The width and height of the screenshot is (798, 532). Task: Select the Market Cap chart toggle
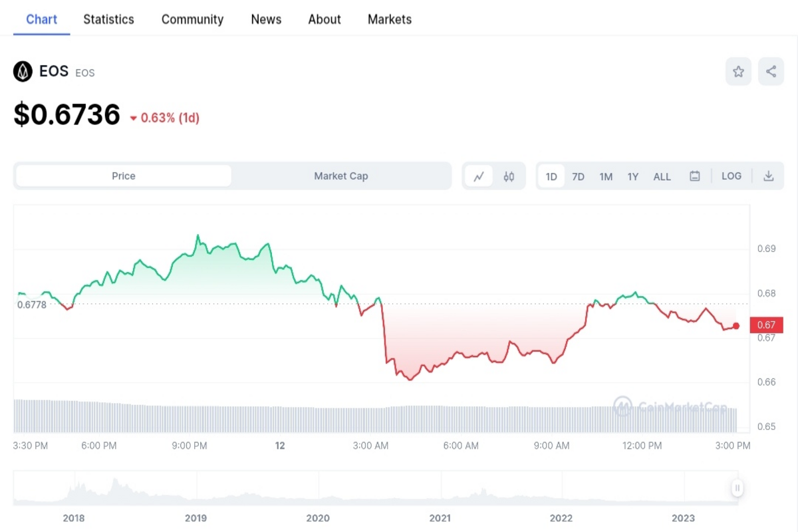(x=341, y=176)
